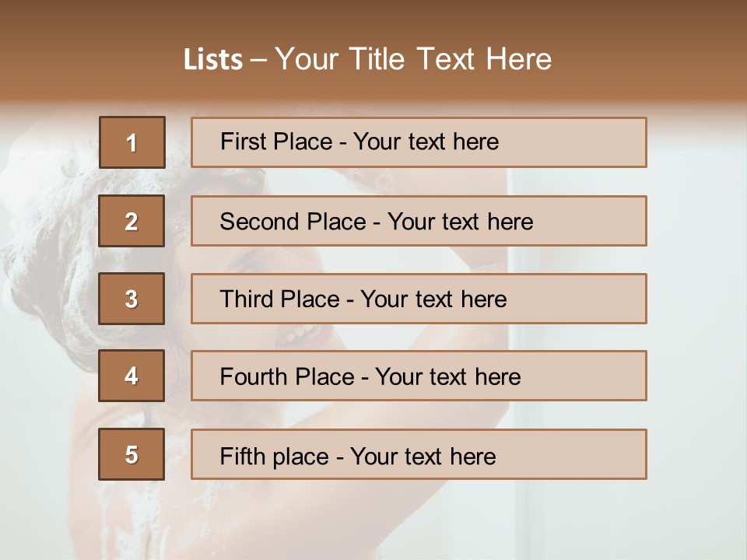747x560 pixels.
Task: Click the words 'Fifth place'
Action: pos(275,457)
